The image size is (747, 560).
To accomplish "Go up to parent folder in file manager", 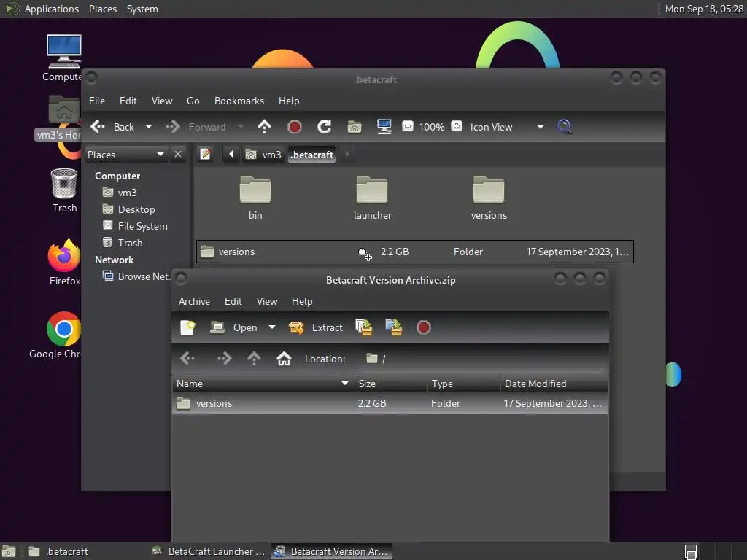I will 264,127.
